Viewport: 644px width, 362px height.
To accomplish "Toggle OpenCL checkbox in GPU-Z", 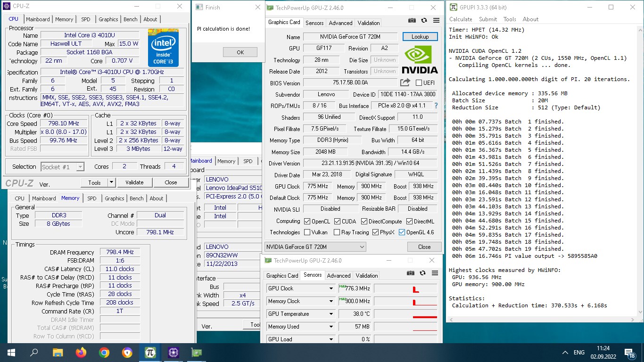I will point(307,221).
